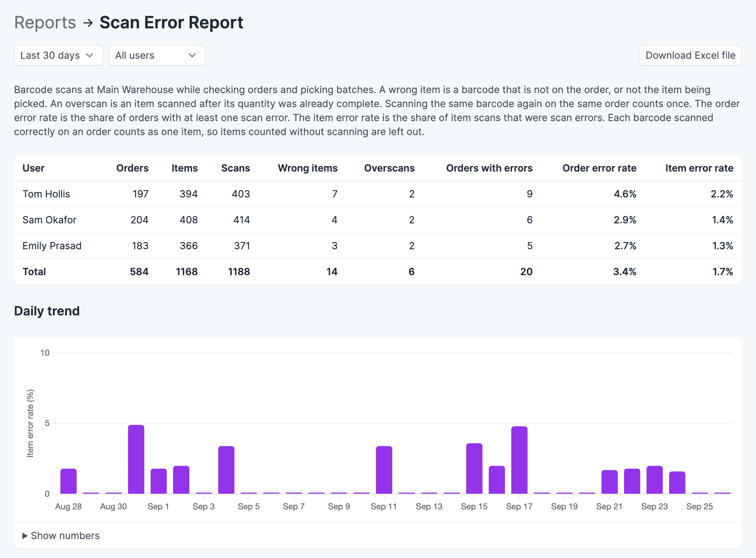Expand the Show numbers disclosure
The width and height of the screenshot is (756, 558).
(x=61, y=536)
